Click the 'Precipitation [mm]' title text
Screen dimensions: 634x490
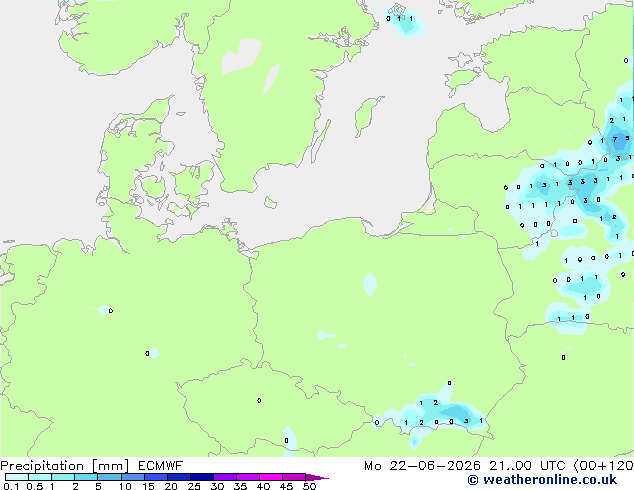click(65, 466)
